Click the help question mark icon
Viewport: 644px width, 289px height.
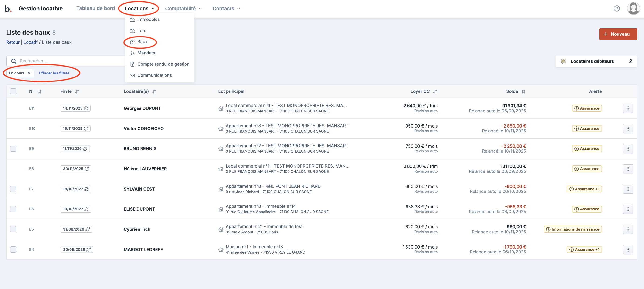(617, 8)
